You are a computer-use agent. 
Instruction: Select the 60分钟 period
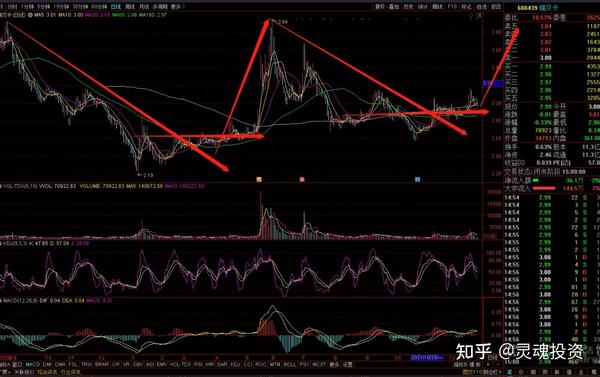click(99, 7)
